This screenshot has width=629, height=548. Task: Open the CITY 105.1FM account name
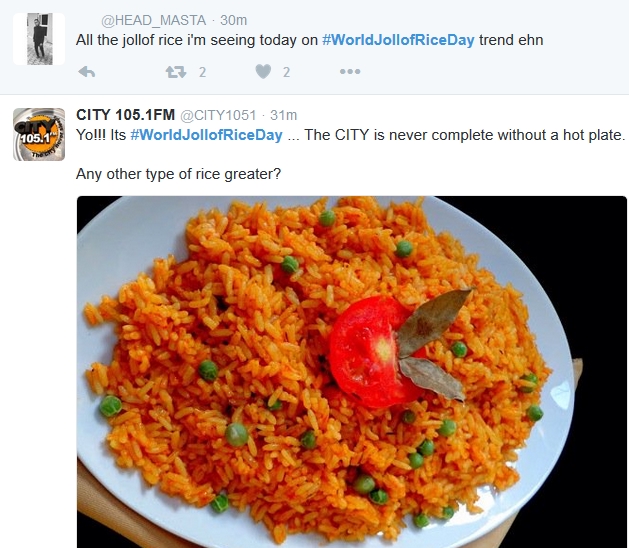(x=126, y=115)
